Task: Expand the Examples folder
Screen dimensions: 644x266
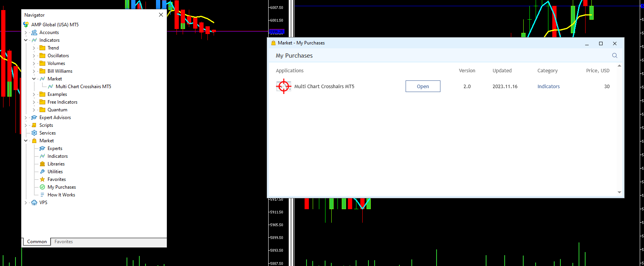Action: coord(34,94)
